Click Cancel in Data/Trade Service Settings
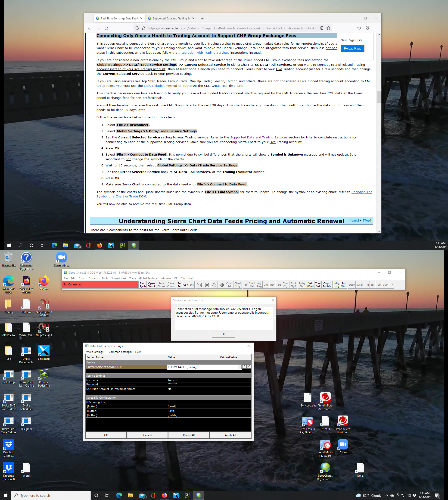The width and height of the screenshot is (448, 500). tap(147, 435)
